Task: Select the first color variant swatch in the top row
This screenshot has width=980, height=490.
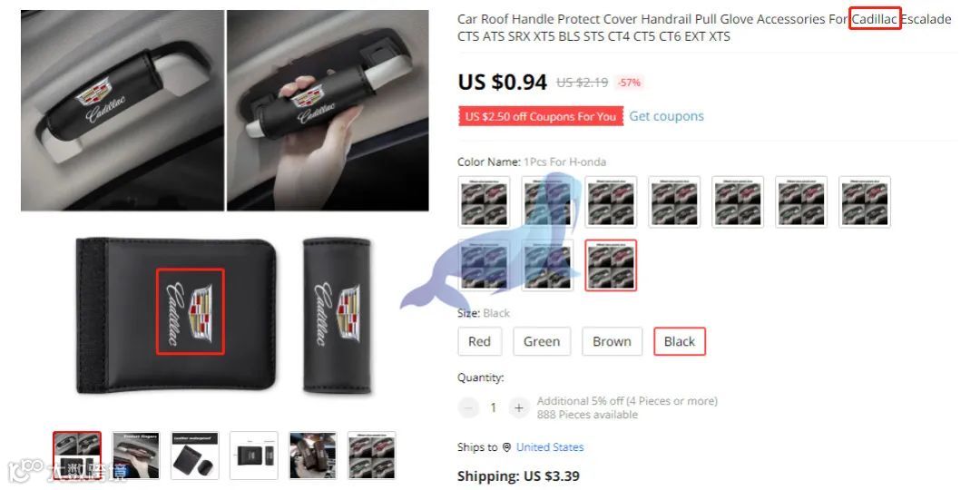Action: 484,201
